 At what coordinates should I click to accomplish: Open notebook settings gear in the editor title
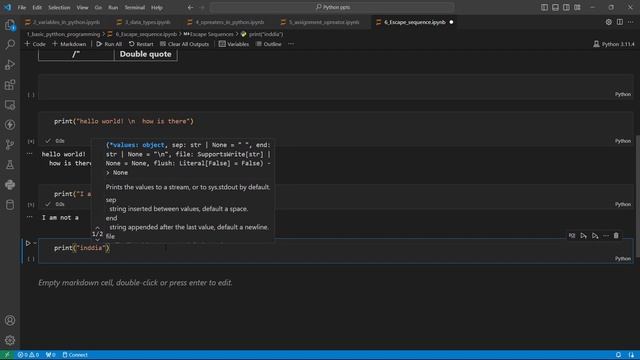[609, 22]
